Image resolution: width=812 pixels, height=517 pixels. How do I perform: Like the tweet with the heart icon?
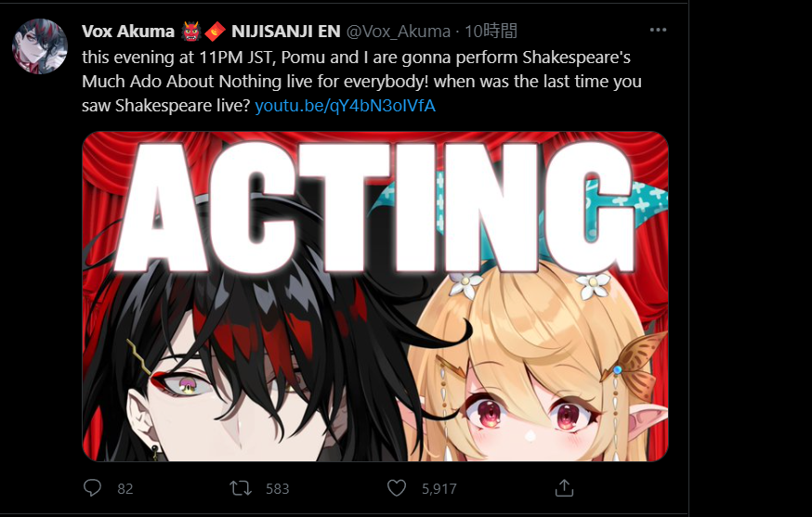397,488
